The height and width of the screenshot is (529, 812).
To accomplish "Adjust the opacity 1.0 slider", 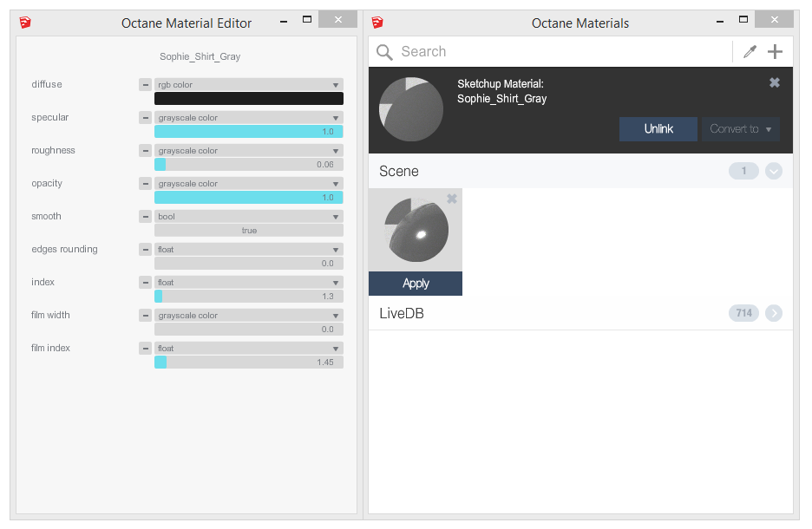I will point(249,197).
